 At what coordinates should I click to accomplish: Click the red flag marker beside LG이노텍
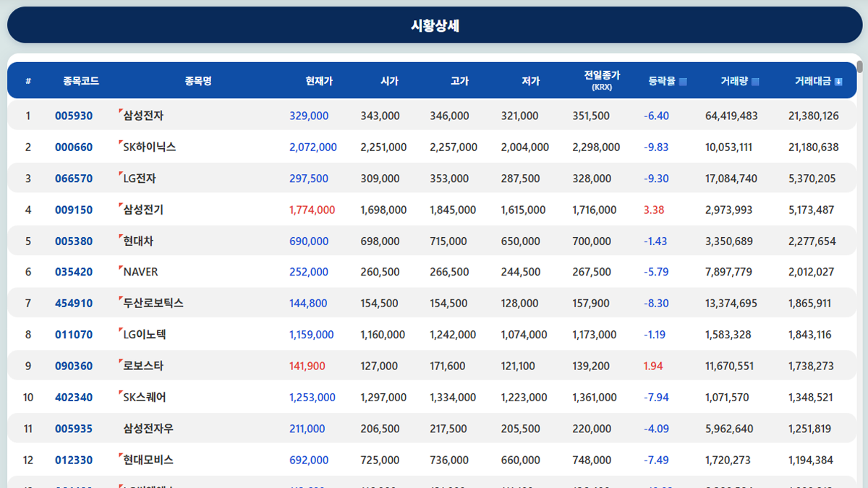[x=120, y=330]
